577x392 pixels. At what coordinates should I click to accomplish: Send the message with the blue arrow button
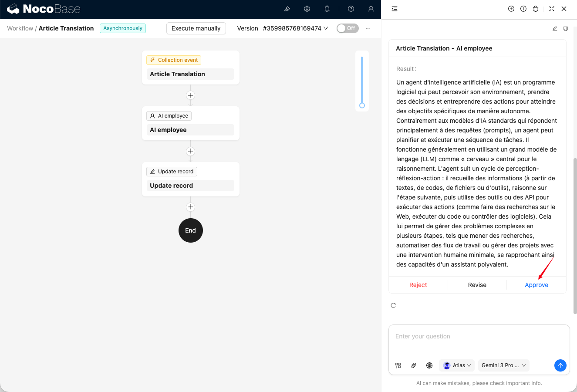(x=560, y=365)
